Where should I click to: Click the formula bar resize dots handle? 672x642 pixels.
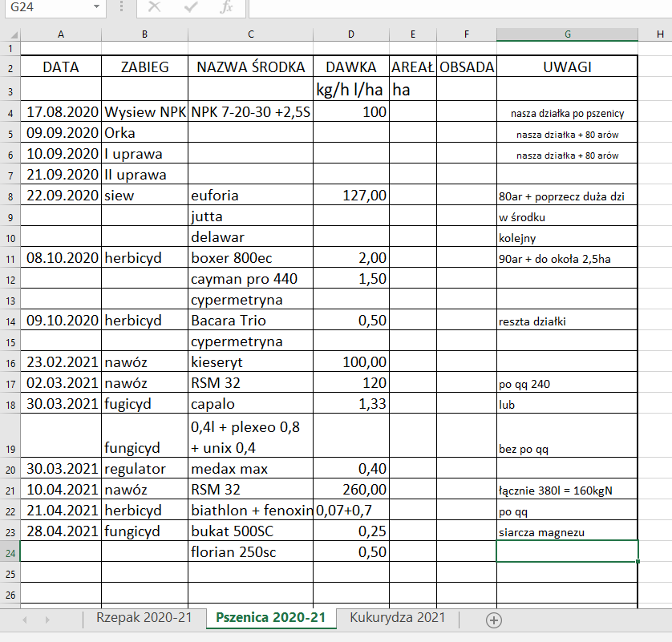[x=121, y=7]
